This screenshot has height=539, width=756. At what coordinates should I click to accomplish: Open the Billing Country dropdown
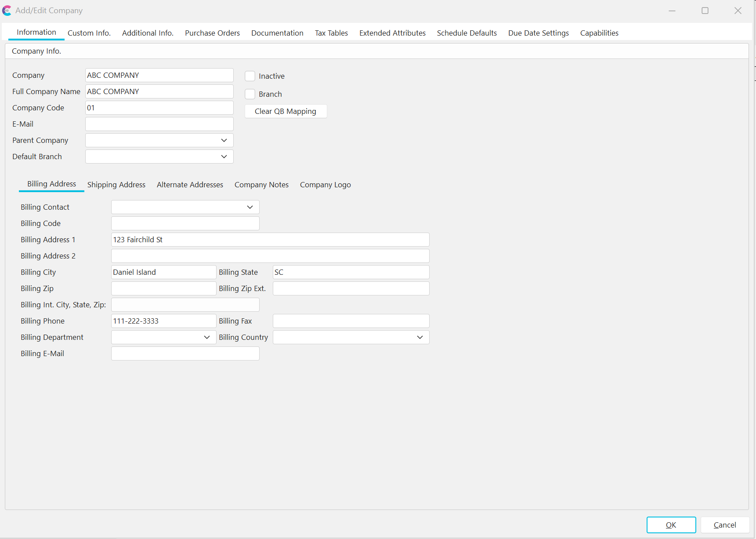pyautogui.click(x=420, y=337)
